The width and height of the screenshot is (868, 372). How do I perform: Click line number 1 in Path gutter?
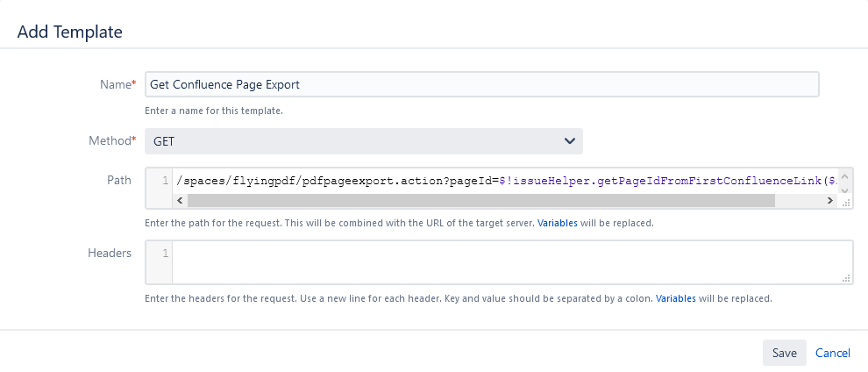coord(165,181)
